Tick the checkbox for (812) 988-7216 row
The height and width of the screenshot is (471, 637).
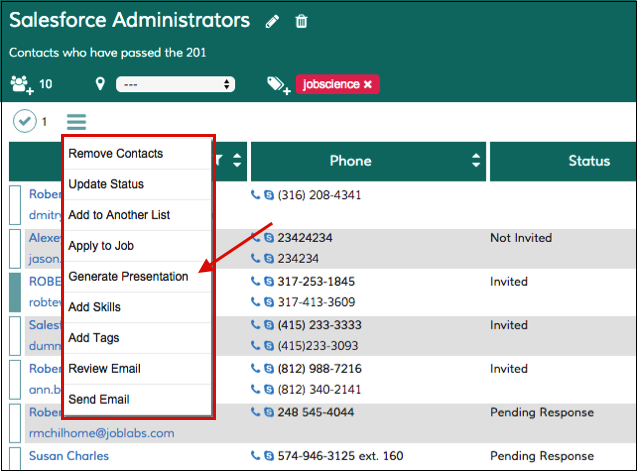[x=15, y=380]
